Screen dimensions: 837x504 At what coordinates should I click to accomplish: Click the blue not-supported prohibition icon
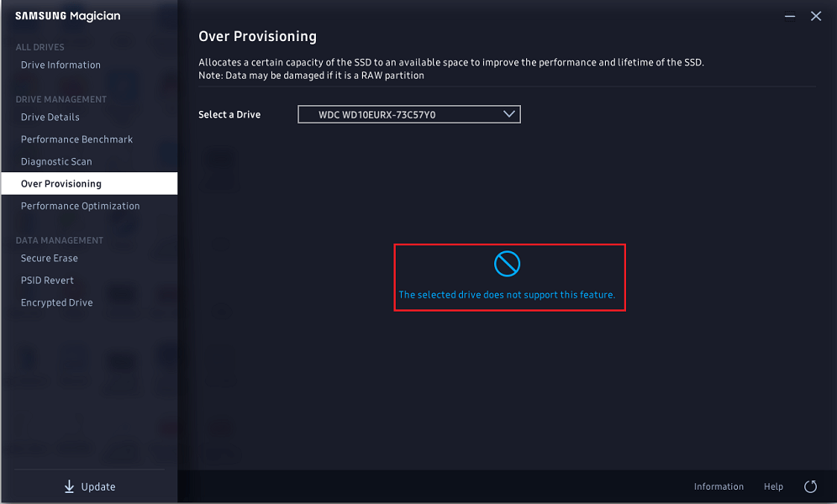(x=507, y=264)
